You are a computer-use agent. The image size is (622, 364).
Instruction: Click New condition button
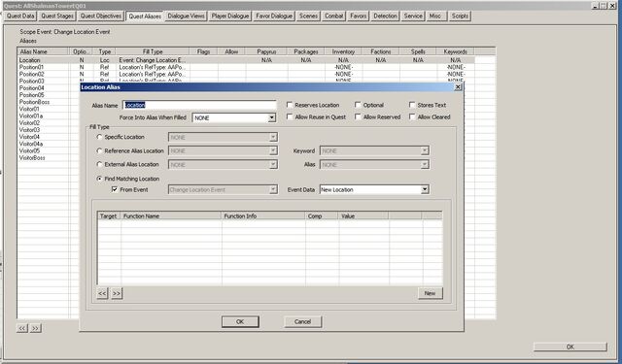click(430, 293)
